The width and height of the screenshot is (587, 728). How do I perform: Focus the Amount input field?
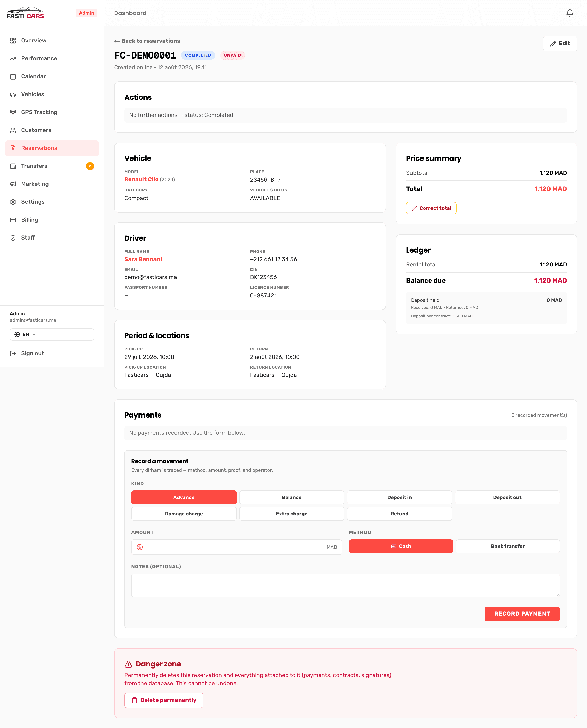(x=236, y=547)
